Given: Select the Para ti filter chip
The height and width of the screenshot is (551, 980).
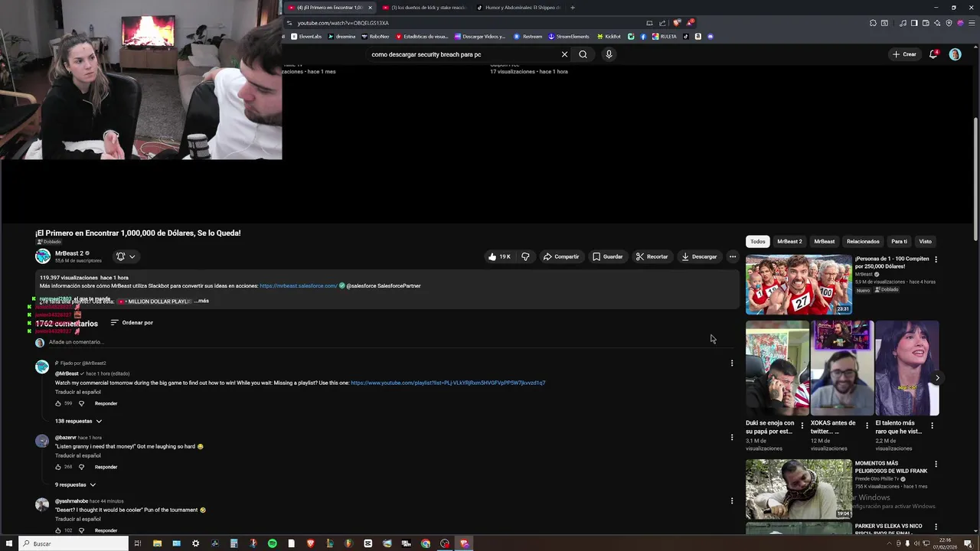Looking at the screenshot, I should click(899, 242).
